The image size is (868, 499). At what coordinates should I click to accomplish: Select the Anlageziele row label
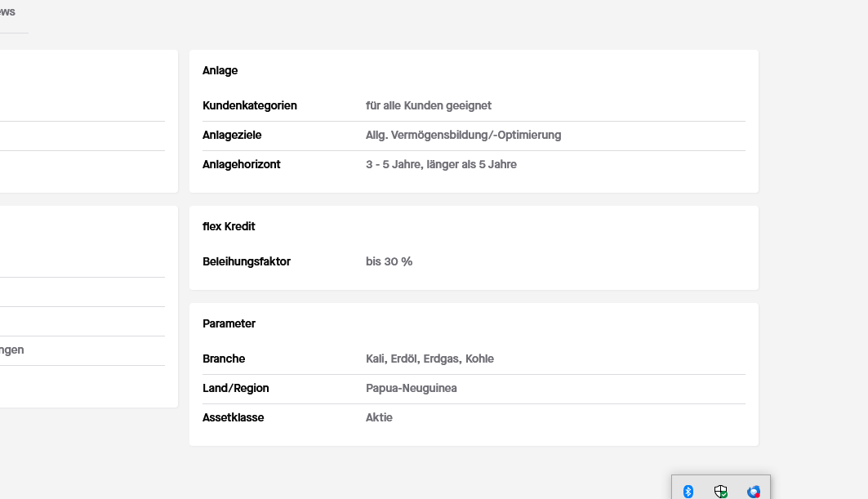coord(232,135)
